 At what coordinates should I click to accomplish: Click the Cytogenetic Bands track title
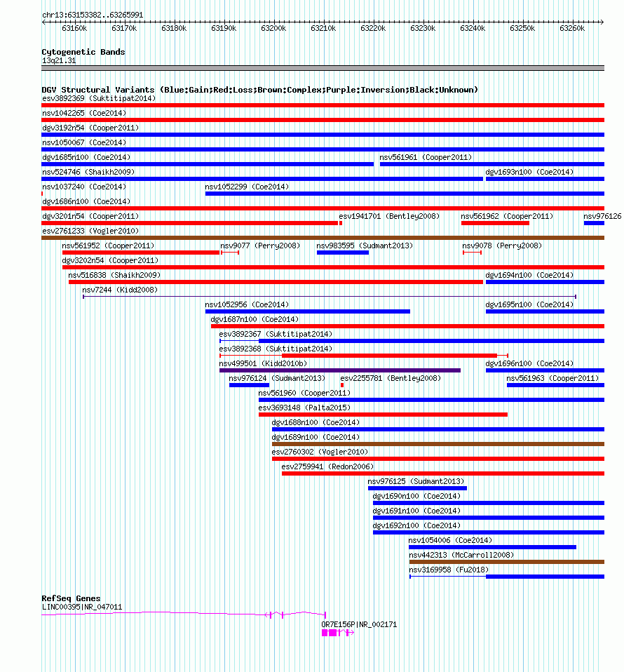[x=83, y=52]
